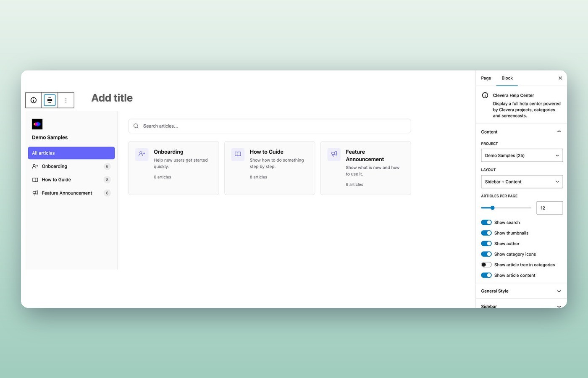Click the align block toolbar icon
588x378 pixels.
coord(50,100)
